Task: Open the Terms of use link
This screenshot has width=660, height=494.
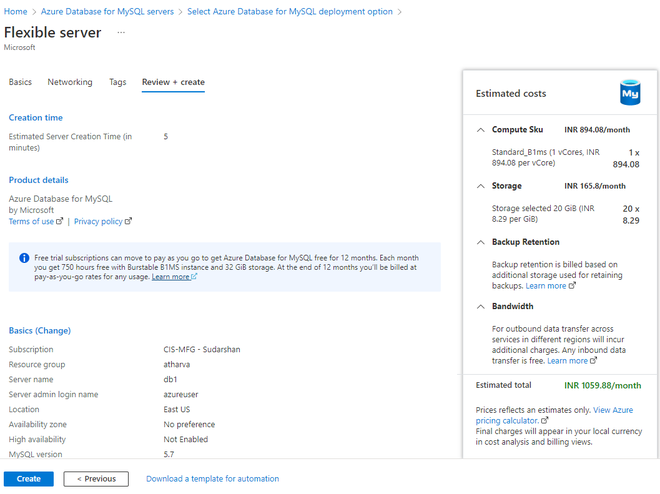Action: [x=32, y=221]
